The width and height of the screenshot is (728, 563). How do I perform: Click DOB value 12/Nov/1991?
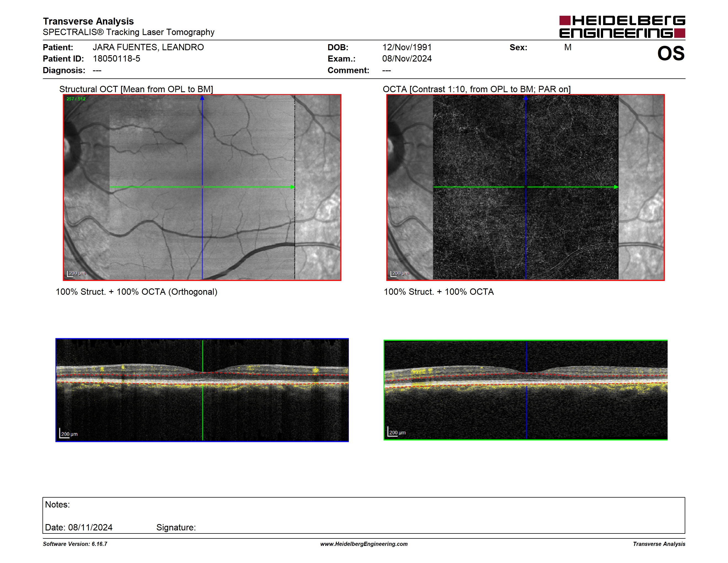point(407,47)
